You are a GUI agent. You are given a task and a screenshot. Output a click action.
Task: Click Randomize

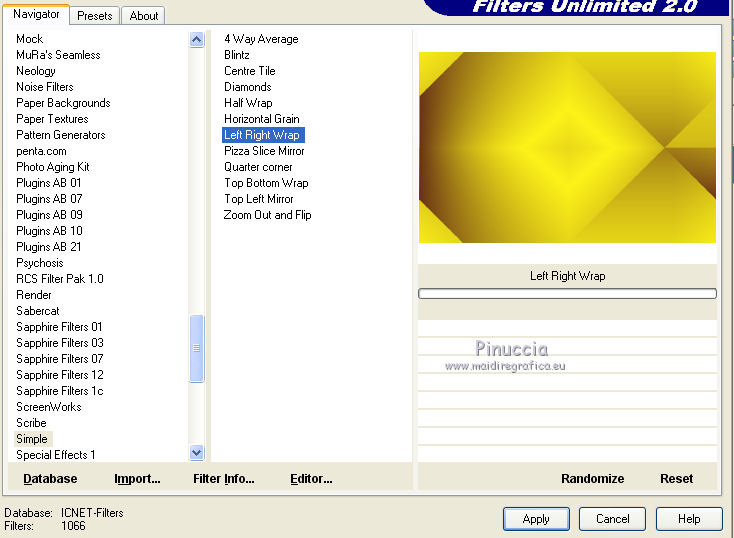593,479
